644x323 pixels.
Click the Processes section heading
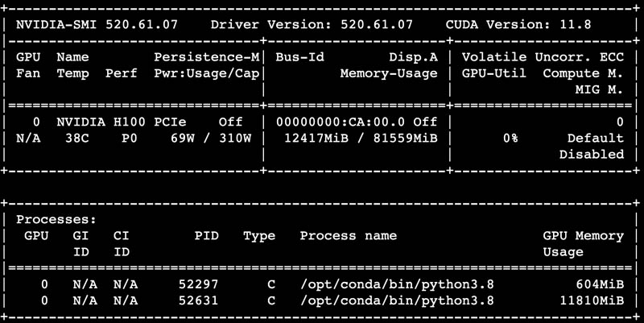click(x=56, y=218)
